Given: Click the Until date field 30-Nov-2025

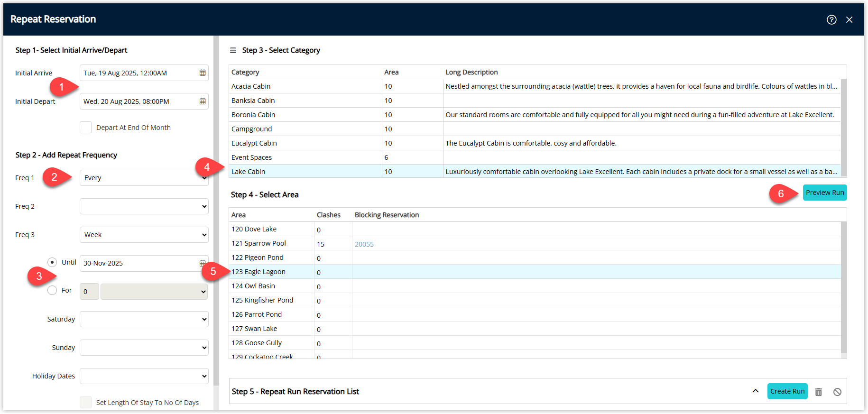Looking at the screenshot, I should tap(144, 263).
